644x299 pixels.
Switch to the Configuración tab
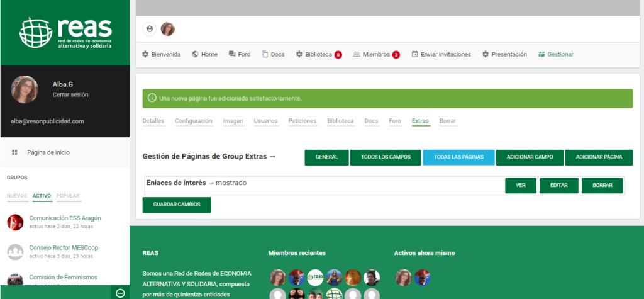[x=193, y=121]
